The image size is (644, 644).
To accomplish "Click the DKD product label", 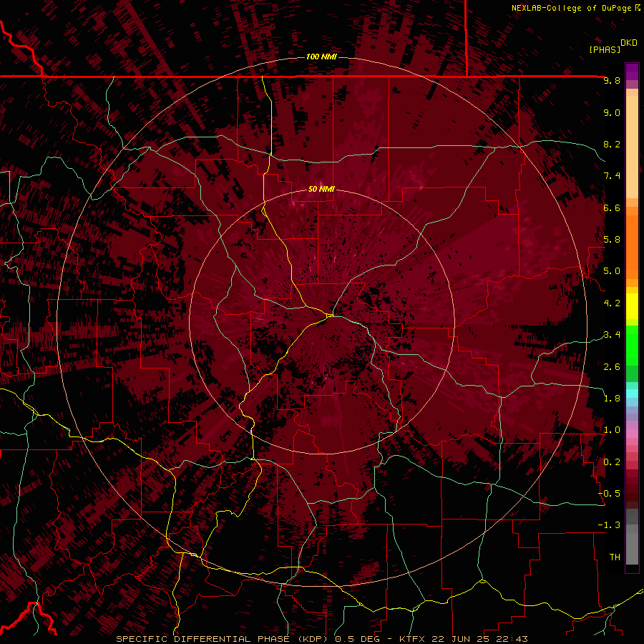I will coord(629,43).
